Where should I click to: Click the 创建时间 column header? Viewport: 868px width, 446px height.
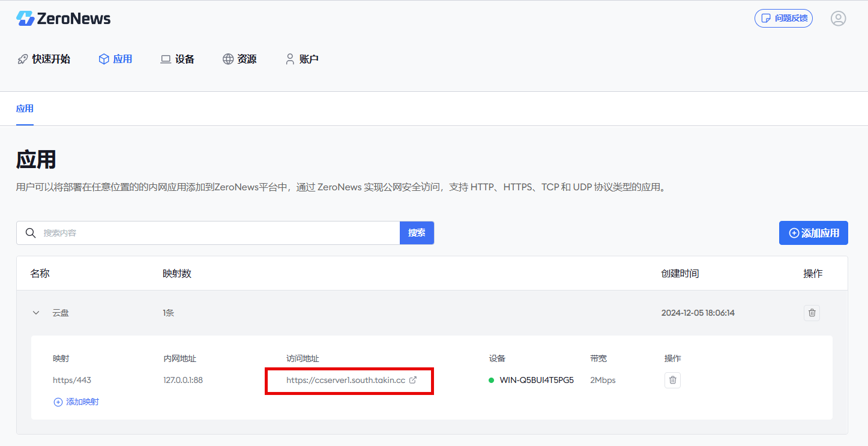click(x=680, y=274)
